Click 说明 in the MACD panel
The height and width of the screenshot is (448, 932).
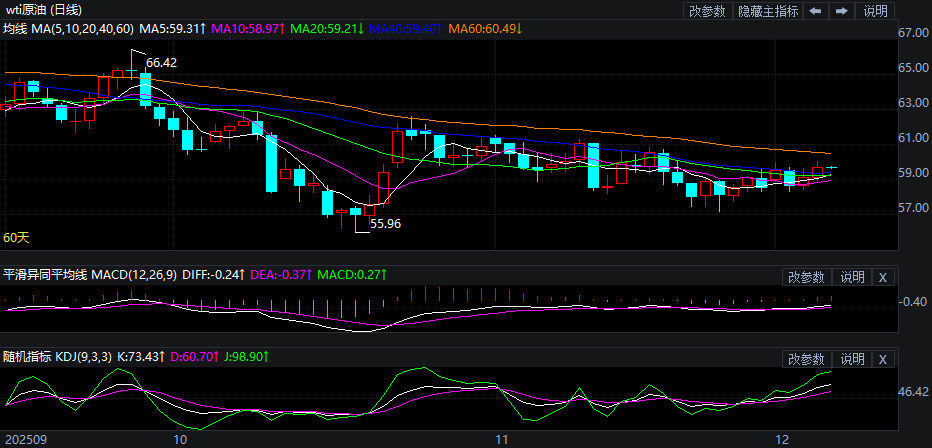pos(852,277)
